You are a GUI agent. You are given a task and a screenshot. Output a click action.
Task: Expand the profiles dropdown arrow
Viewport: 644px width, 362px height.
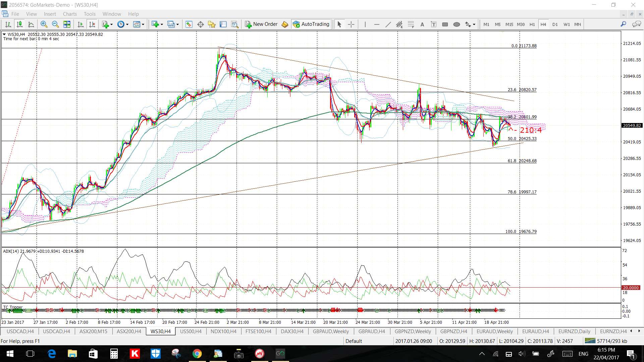pyautogui.click(x=178, y=24)
